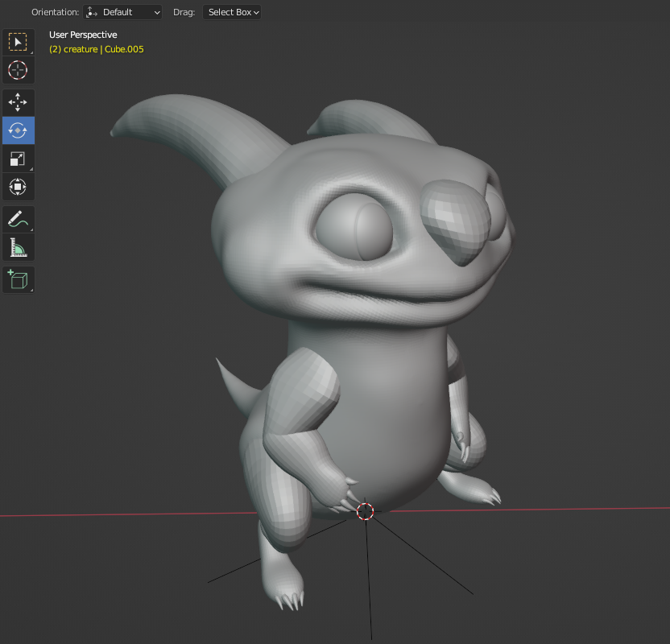Activate the 3D Cursor tool

point(18,70)
